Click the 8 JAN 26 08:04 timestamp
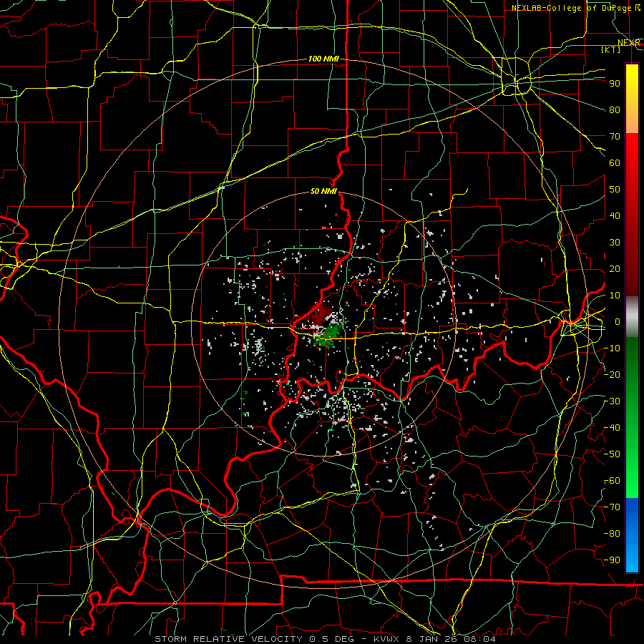The width and height of the screenshot is (644, 644). (451, 639)
